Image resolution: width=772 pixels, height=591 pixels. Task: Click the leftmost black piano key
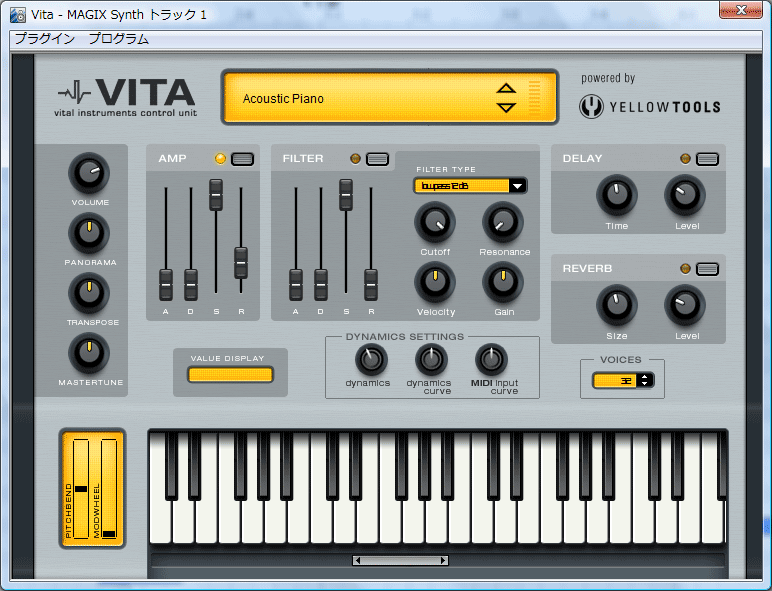click(172, 466)
